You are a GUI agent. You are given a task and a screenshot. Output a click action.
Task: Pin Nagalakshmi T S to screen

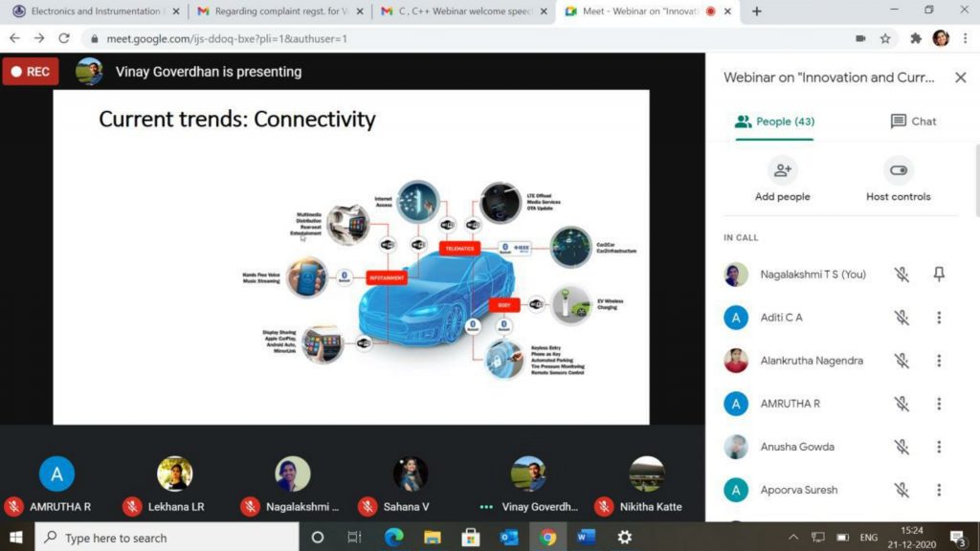pyautogui.click(x=939, y=275)
